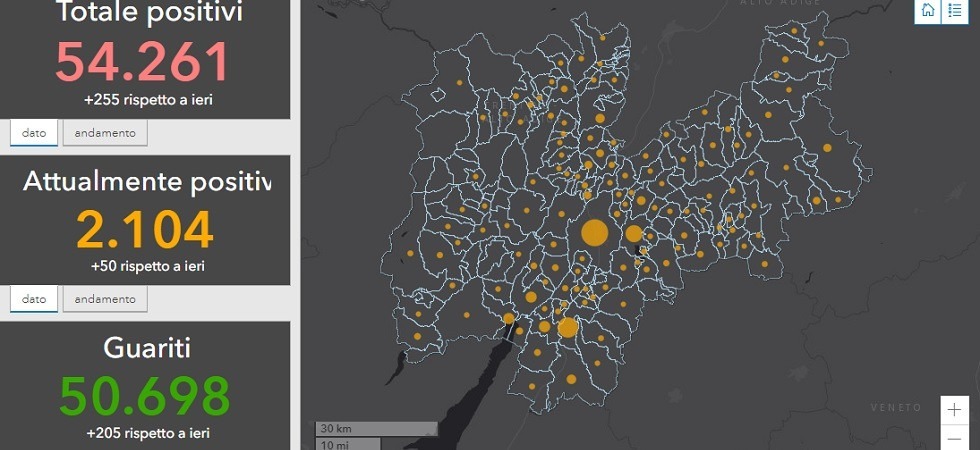Zoom in with the plus button
Viewport: 980px width, 450px height.
[955, 410]
